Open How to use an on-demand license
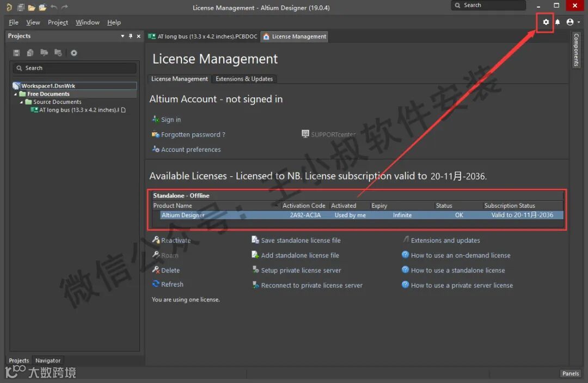This screenshot has width=588, height=383. [x=456, y=255]
